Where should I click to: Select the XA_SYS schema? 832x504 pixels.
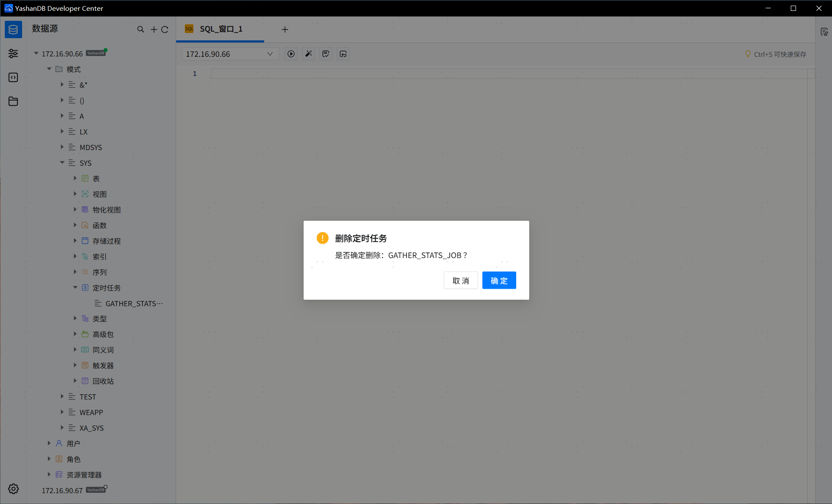pos(92,428)
